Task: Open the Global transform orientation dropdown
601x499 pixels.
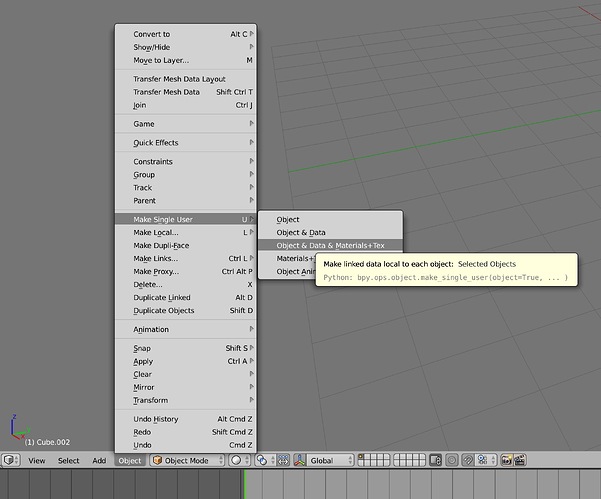Action: tap(330, 460)
